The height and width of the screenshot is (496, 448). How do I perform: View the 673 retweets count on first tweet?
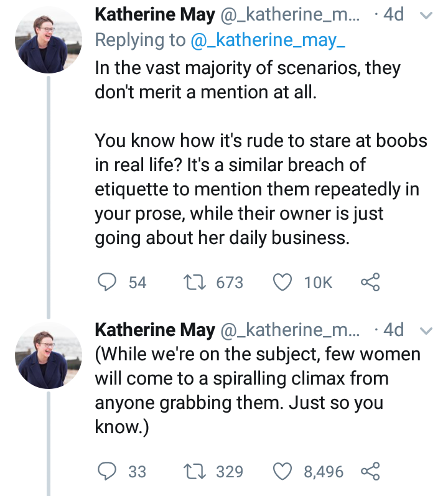click(x=229, y=283)
